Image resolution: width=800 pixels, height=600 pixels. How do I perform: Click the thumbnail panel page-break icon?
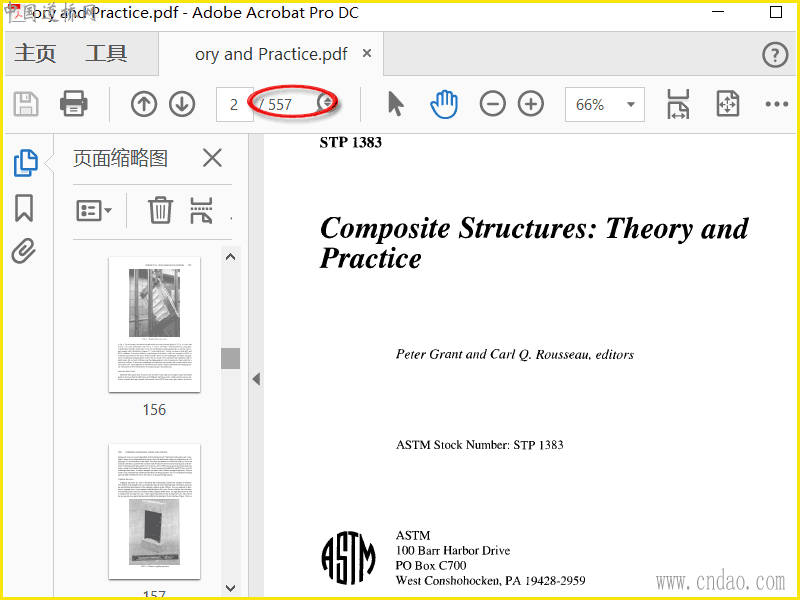point(202,210)
